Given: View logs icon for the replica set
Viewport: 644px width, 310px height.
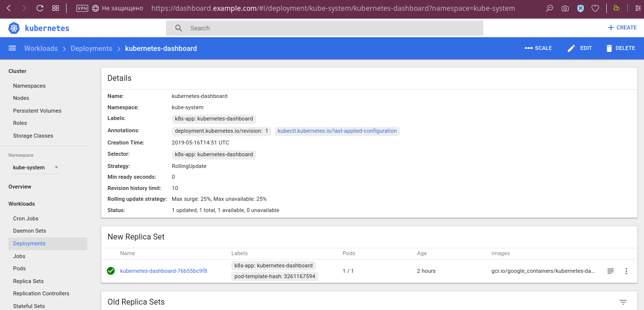Looking at the screenshot, I should coord(610,271).
